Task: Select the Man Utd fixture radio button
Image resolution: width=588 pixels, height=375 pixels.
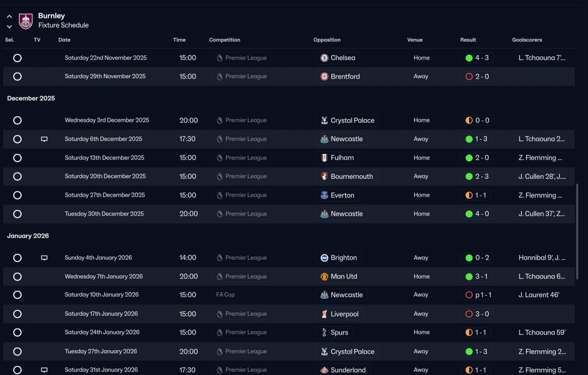Action: tap(17, 277)
